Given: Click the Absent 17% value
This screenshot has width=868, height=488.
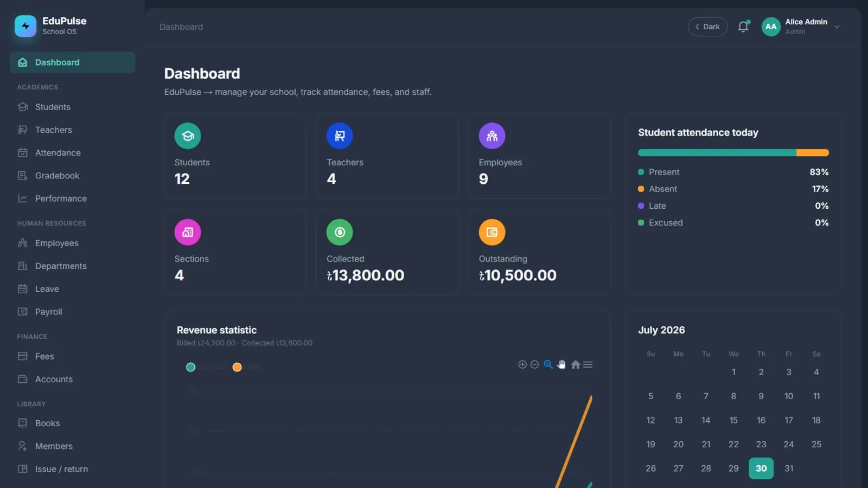Looking at the screenshot, I should (x=820, y=189).
